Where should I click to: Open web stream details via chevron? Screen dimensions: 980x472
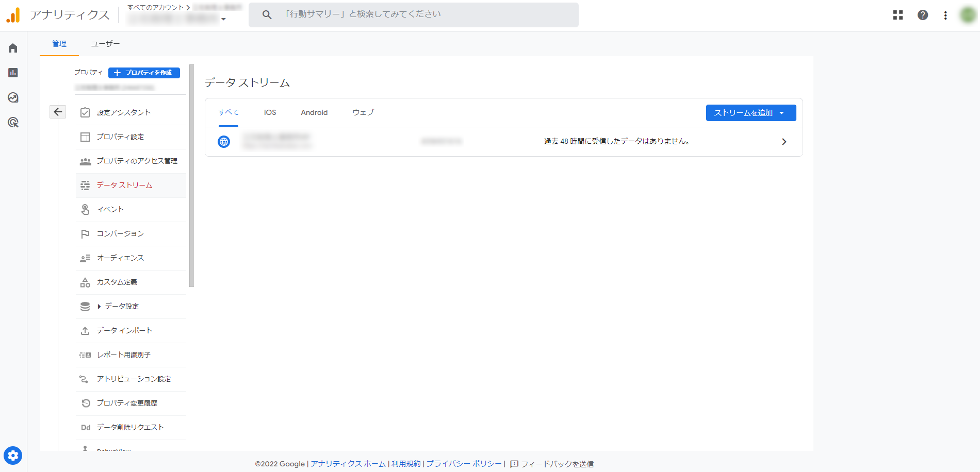tap(784, 142)
